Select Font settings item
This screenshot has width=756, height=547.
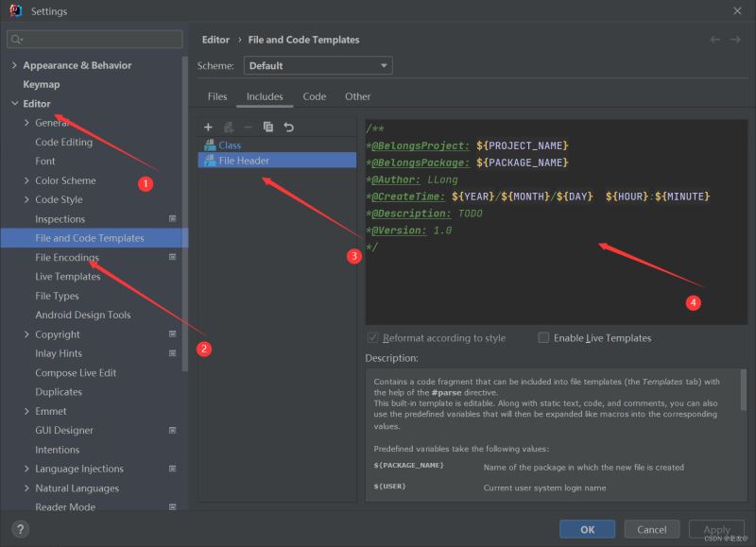click(44, 161)
